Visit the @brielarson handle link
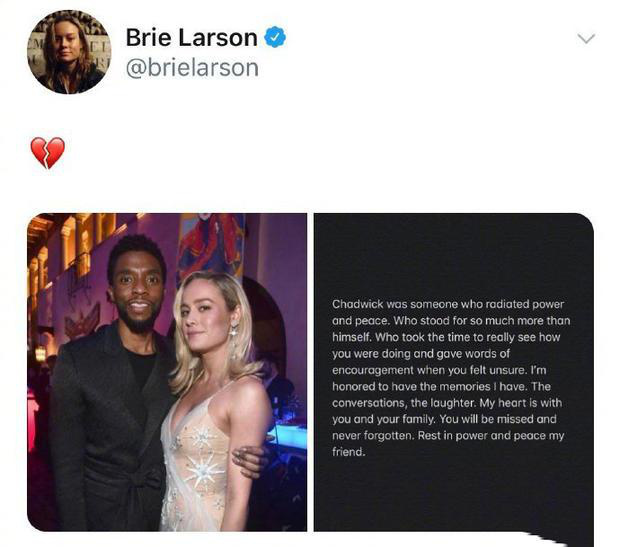 click(x=192, y=68)
